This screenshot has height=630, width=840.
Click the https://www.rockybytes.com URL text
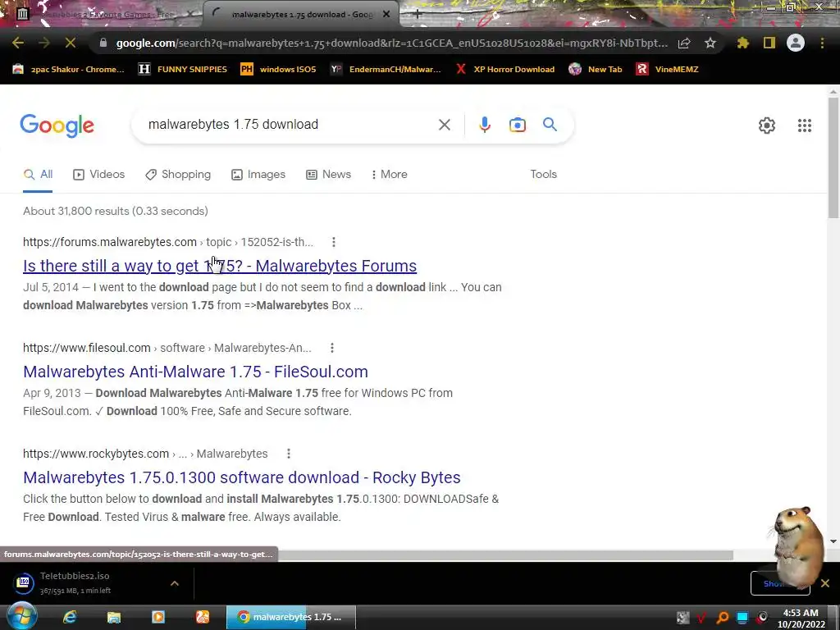coord(96,454)
